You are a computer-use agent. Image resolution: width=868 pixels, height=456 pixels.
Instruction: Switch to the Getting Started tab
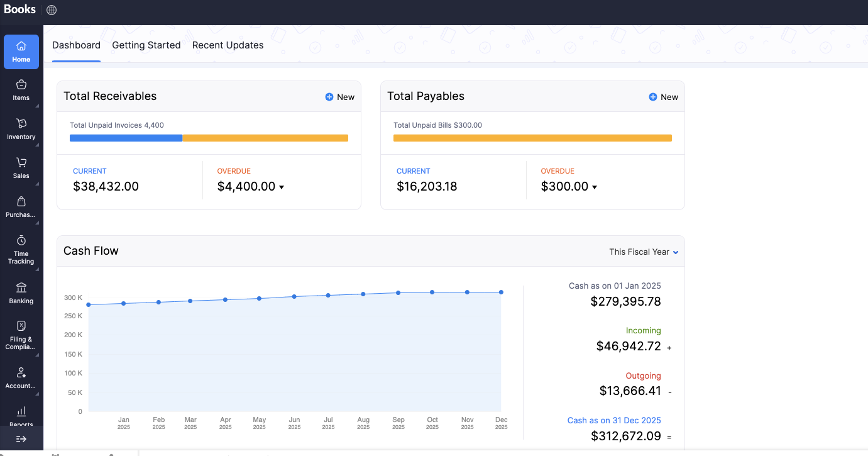click(146, 45)
